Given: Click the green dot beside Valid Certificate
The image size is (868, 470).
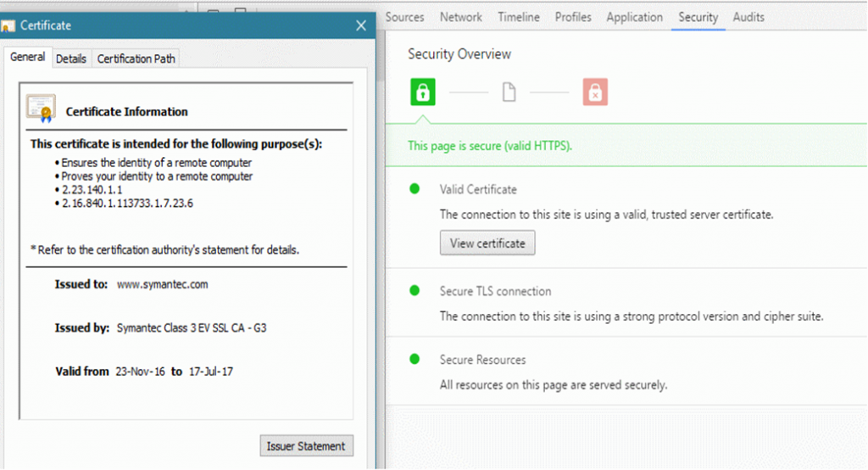Looking at the screenshot, I should [415, 189].
